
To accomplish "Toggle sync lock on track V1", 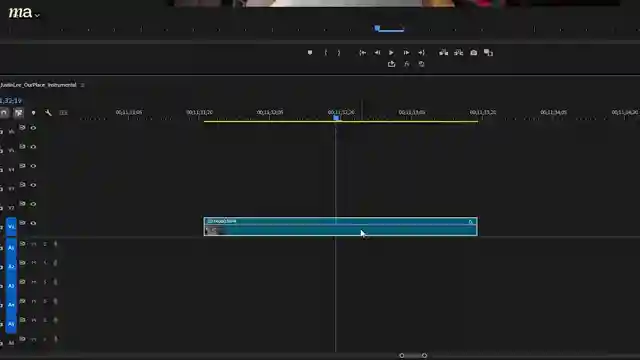I will tap(22, 222).
